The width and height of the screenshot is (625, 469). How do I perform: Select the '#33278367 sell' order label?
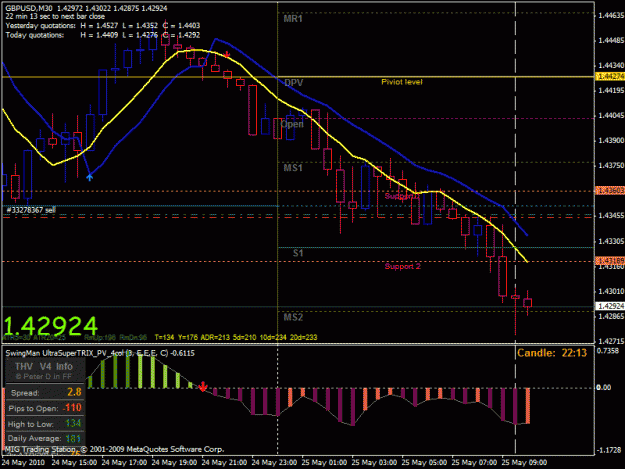click(x=31, y=210)
